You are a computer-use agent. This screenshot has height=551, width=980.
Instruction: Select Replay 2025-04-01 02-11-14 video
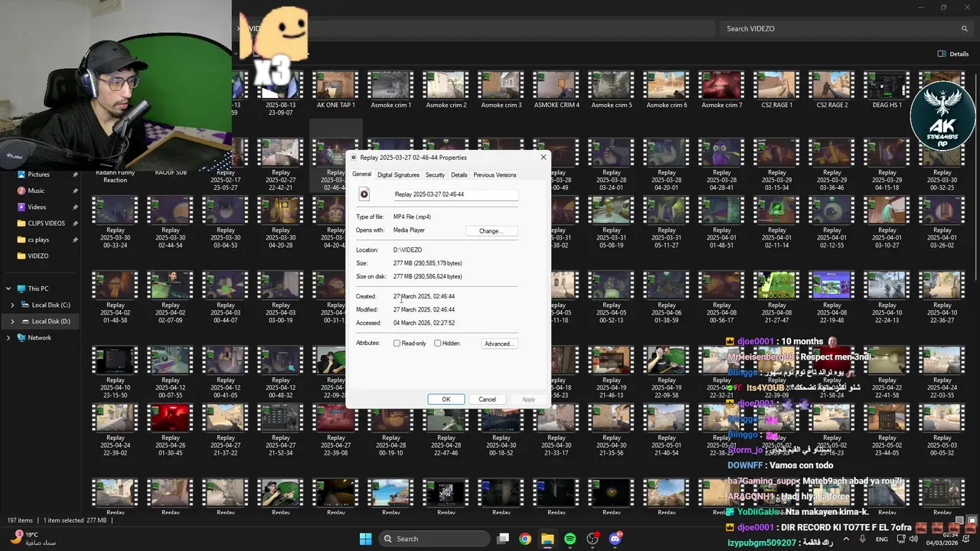[776, 223]
